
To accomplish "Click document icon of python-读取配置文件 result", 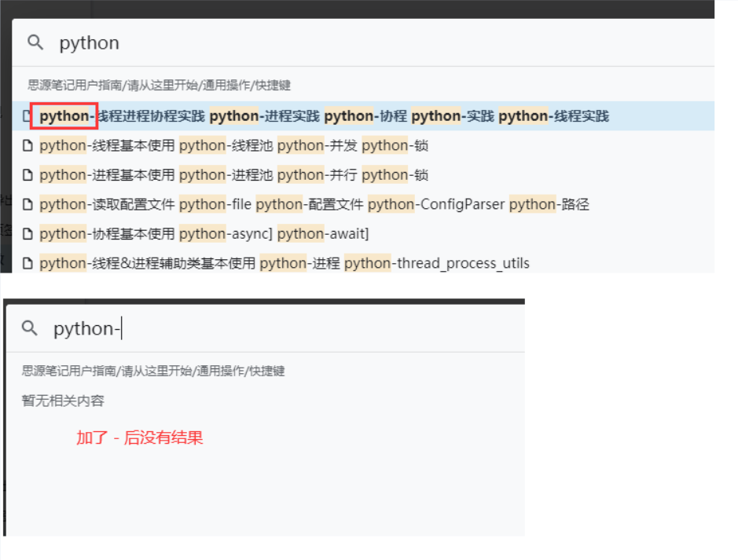I will point(28,204).
